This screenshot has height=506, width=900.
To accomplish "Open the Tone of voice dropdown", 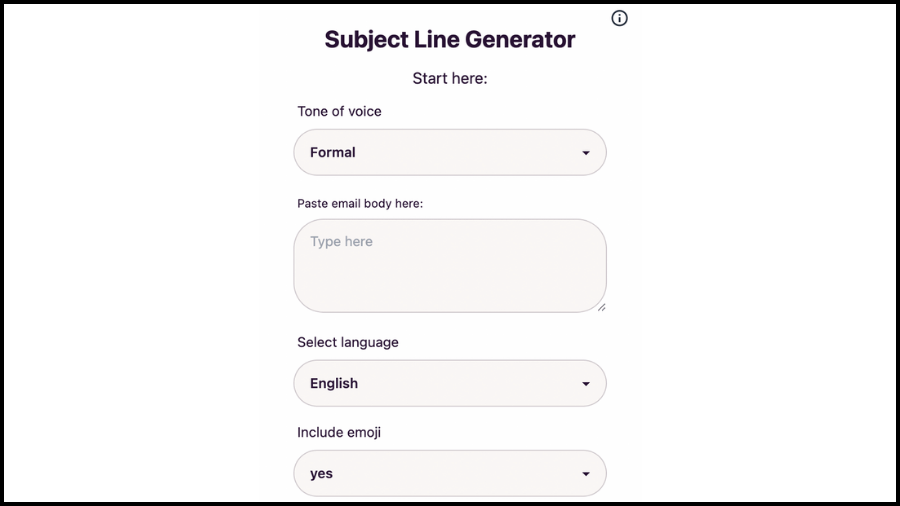I will coord(450,153).
